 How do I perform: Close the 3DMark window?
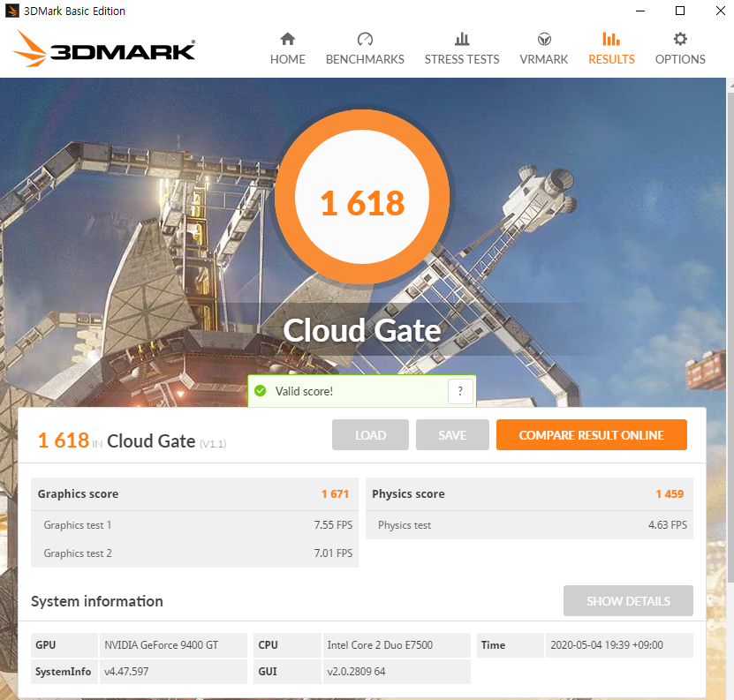tap(721, 11)
